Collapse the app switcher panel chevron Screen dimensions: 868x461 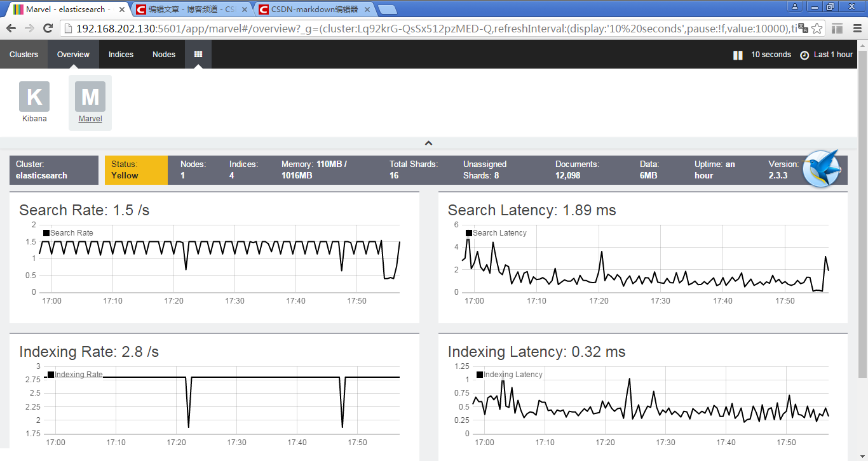tap(428, 144)
